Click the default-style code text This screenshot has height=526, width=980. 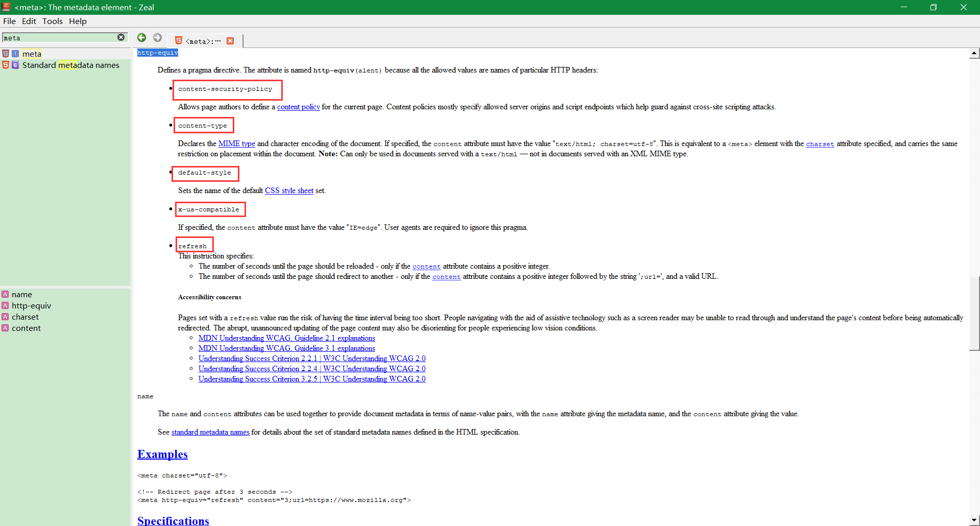click(205, 173)
